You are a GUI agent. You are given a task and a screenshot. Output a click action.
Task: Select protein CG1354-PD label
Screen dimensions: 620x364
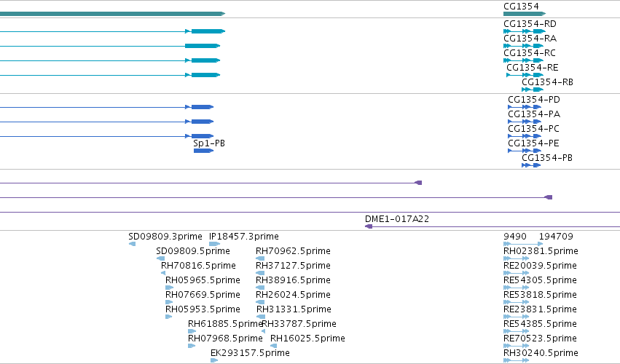coord(534,100)
